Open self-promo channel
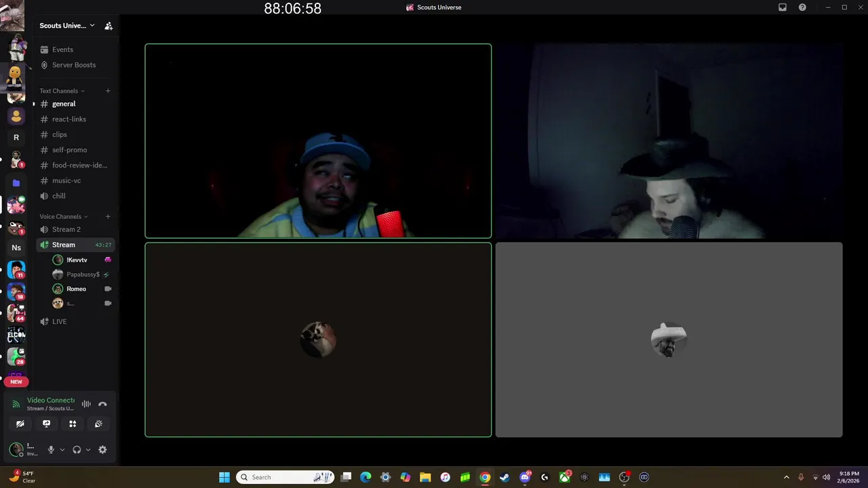Viewport: 868px width, 488px height. (x=75, y=150)
